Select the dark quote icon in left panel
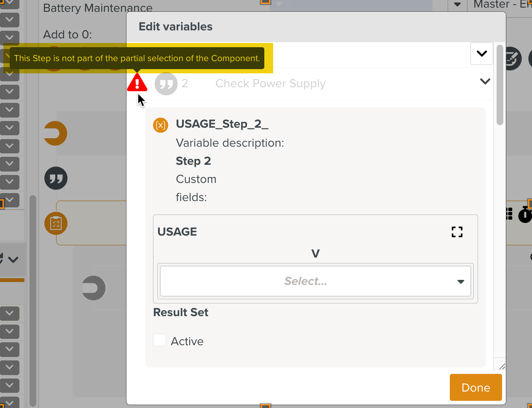The width and height of the screenshot is (532, 408). (56, 178)
